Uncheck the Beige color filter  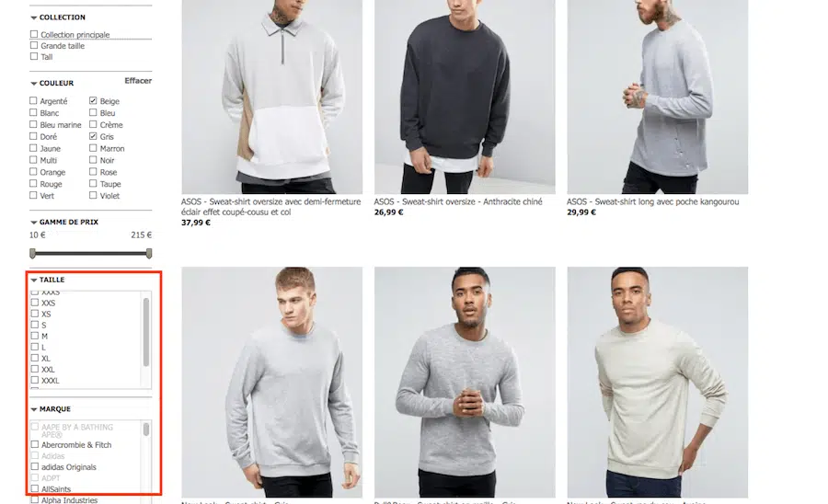[93, 100]
